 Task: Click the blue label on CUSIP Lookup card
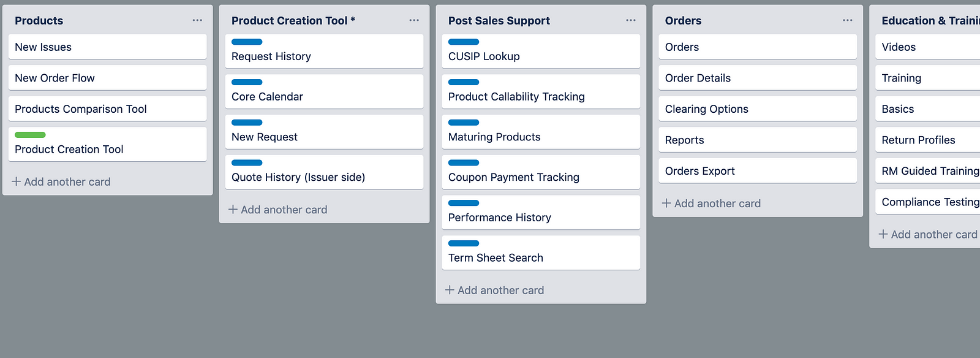[x=464, y=42]
